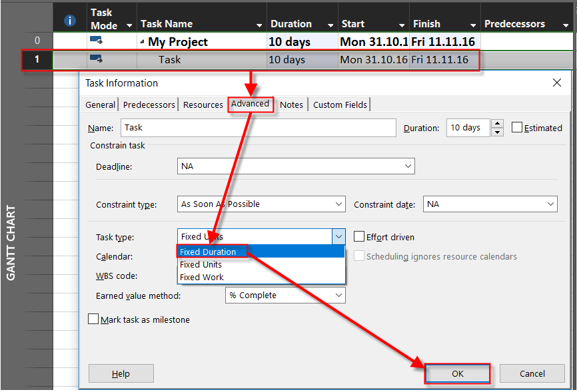Viewport: 577px width, 392px height.
Task: Collapse the My Project summary task triangle
Action: pos(143,43)
